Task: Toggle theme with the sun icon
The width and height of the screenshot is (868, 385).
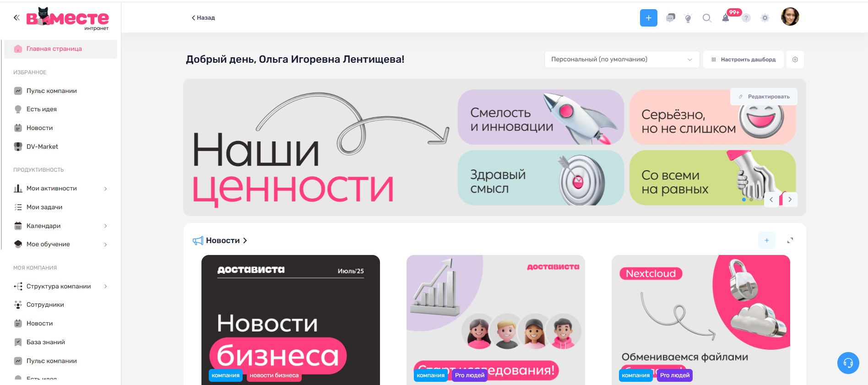Action: tap(765, 18)
